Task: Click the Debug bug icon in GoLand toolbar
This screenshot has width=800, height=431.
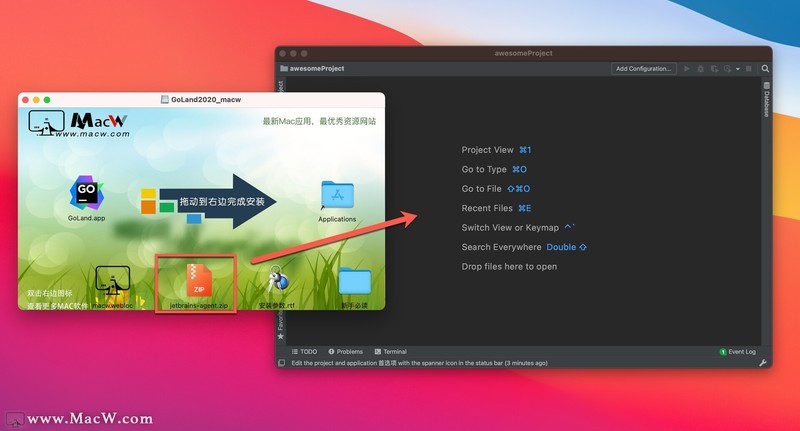Action: 701,68
